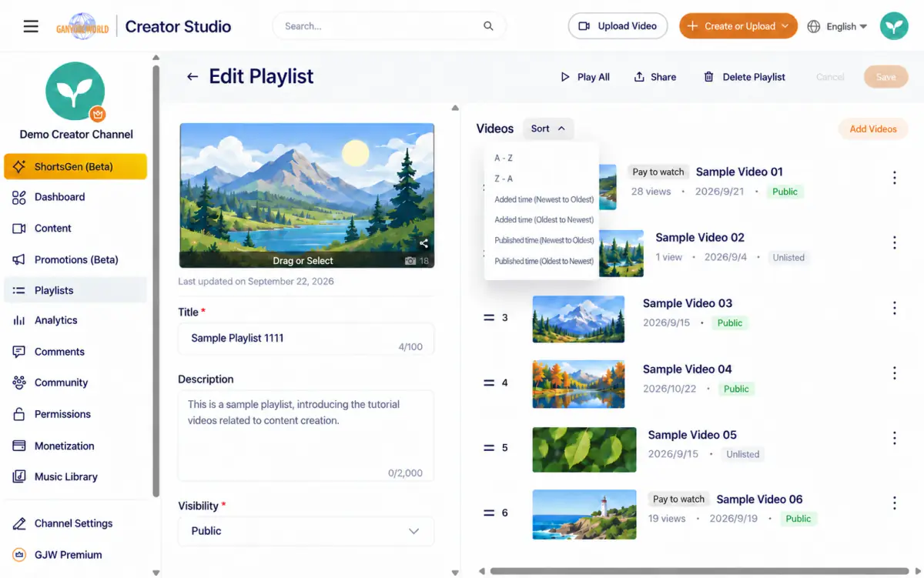This screenshot has width=924, height=578.
Task: Click the Add Videos button
Action: point(873,129)
